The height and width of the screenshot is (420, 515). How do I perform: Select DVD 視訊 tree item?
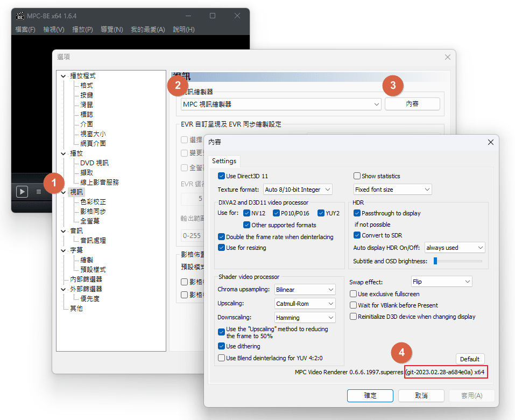(x=94, y=163)
